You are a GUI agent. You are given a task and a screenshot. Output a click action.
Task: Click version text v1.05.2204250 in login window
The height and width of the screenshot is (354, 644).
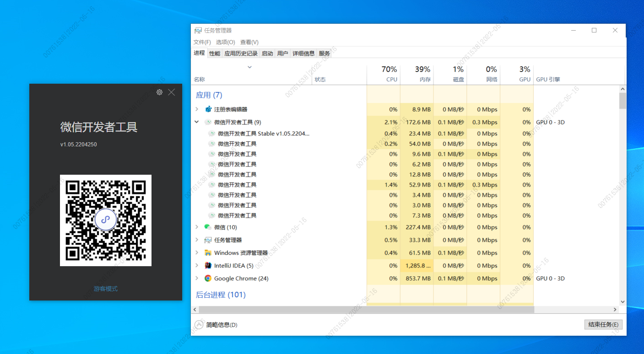pyautogui.click(x=79, y=145)
